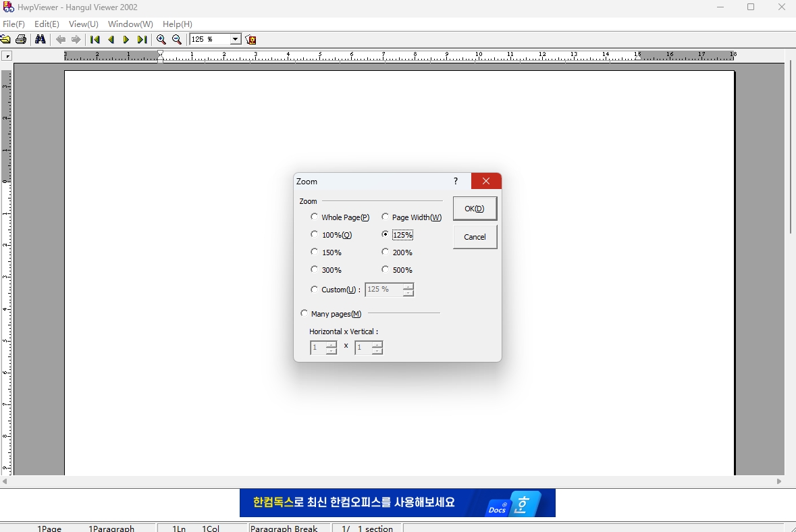Click the '1/ 1 section' status bar text
796x532 pixels.
click(367, 529)
